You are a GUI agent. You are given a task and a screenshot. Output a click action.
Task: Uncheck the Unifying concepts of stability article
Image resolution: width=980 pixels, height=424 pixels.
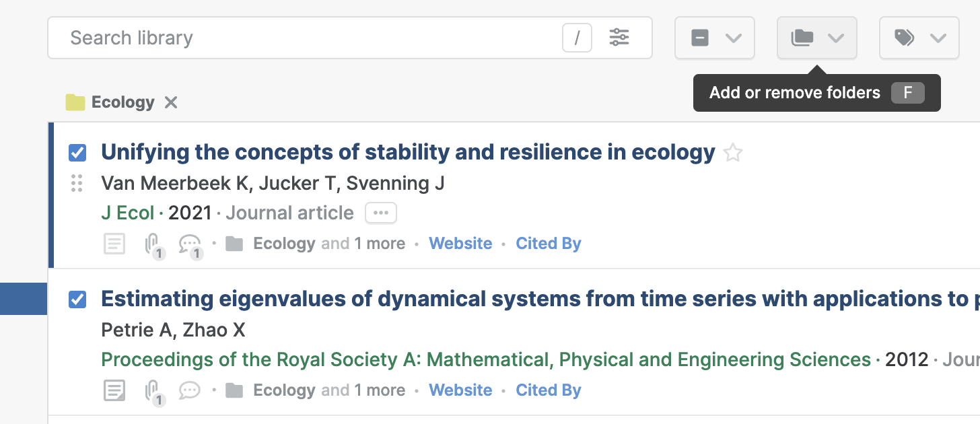77,153
